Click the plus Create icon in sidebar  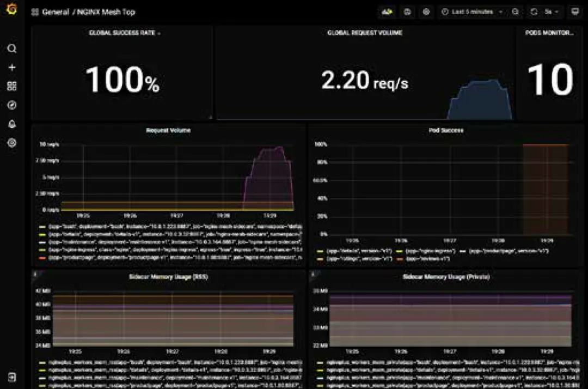12,67
